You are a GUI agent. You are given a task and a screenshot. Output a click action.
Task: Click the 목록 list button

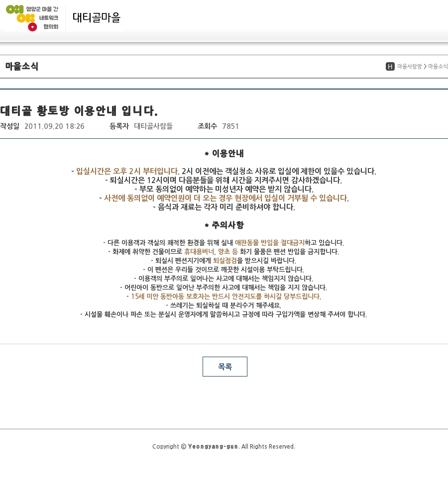coord(224,367)
